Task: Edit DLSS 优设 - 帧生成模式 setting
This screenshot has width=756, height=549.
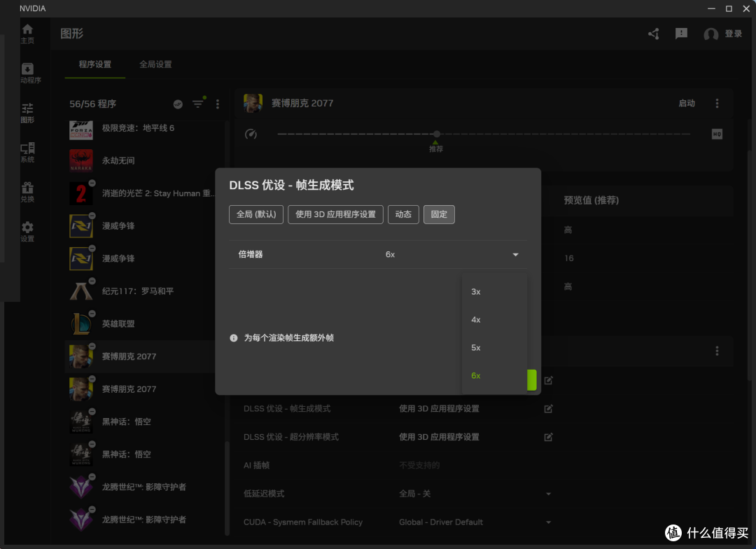Action: click(x=548, y=409)
